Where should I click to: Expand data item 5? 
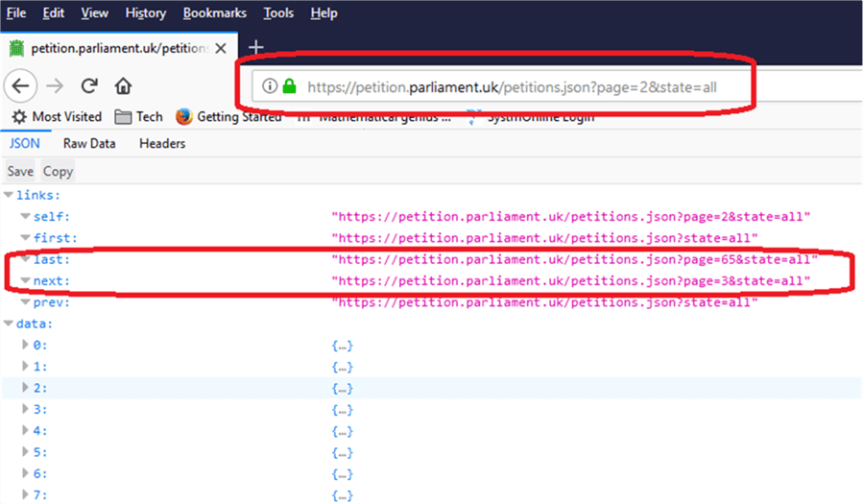[25, 452]
